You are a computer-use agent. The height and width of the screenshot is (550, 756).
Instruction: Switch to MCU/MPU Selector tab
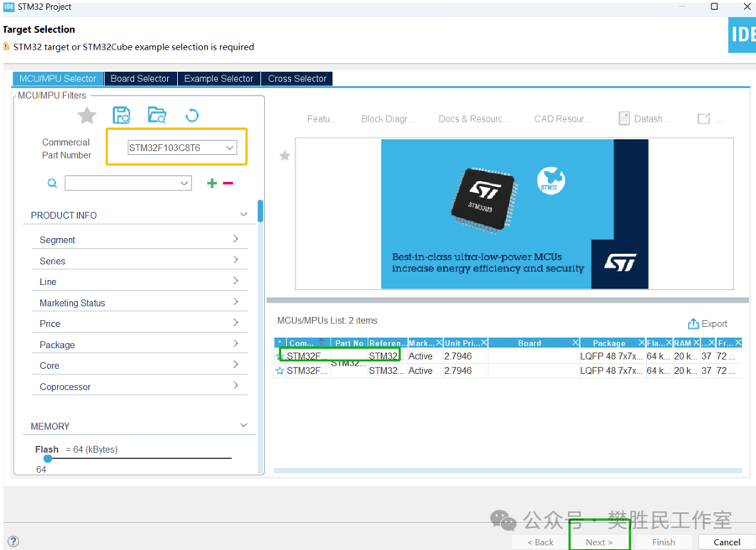pyautogui.click(x=58, y=79)
